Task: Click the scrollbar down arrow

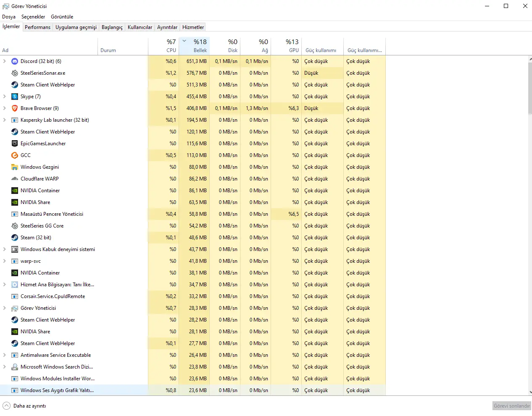Action: [x=530, y=392]
